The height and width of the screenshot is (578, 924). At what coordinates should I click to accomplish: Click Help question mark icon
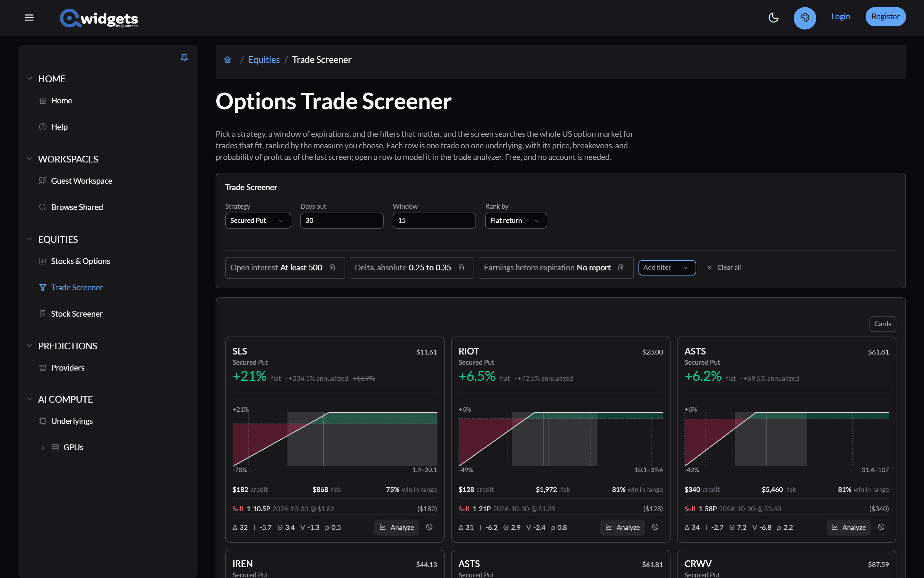pyautogui.click(x=43, y=127)
